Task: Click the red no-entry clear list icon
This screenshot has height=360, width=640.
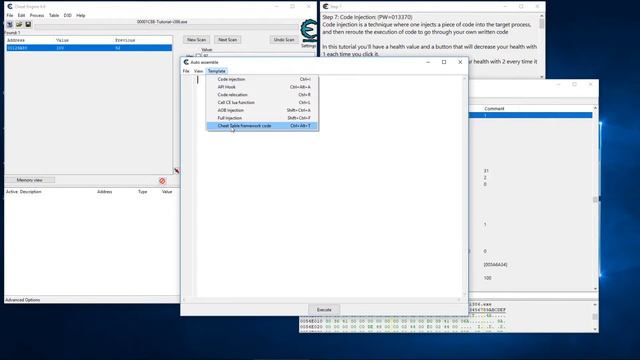Action: coord(162,180)
